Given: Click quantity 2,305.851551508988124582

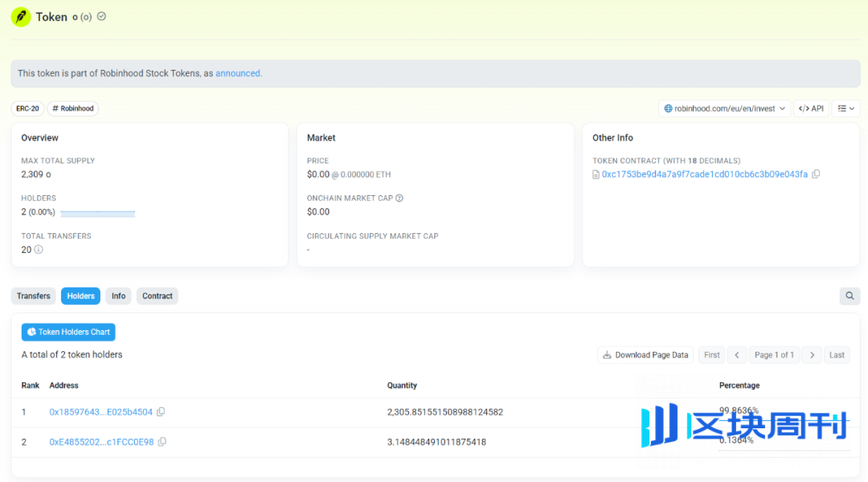Looking at the screenshot, I should (x=445, y=412).
